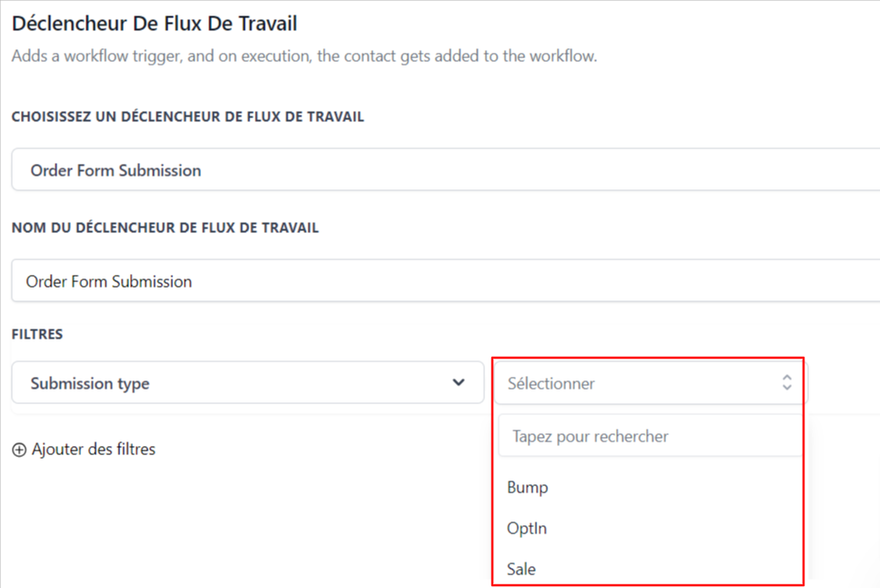This screenshot has height=588, width=880.
Task: Click the chevron arrow of Submission type
Action: (x=459, y=382)
